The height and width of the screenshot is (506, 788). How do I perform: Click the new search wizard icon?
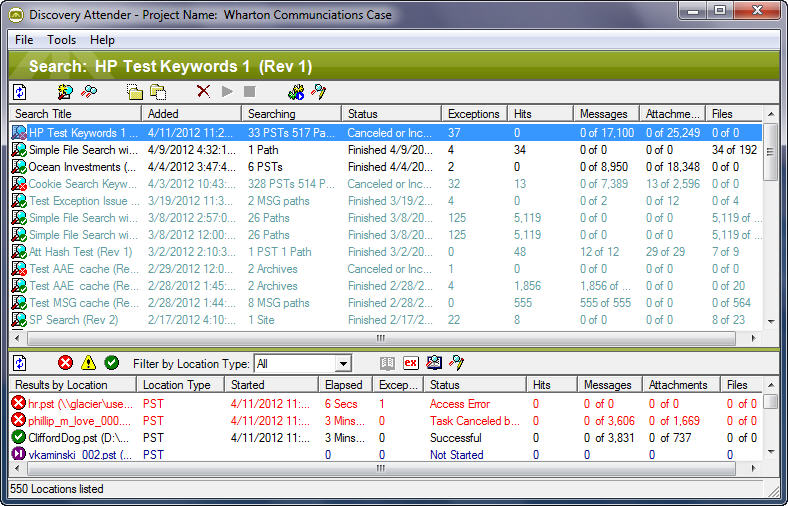pos(65,92)
